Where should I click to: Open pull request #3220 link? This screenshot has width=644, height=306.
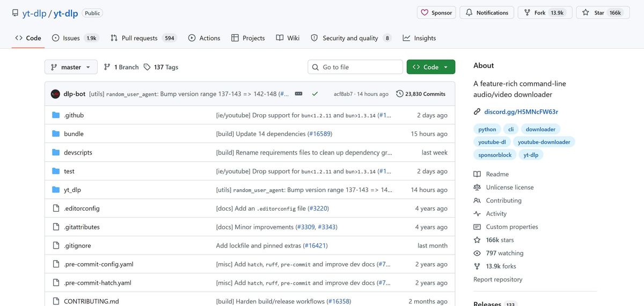coord(319,208)
